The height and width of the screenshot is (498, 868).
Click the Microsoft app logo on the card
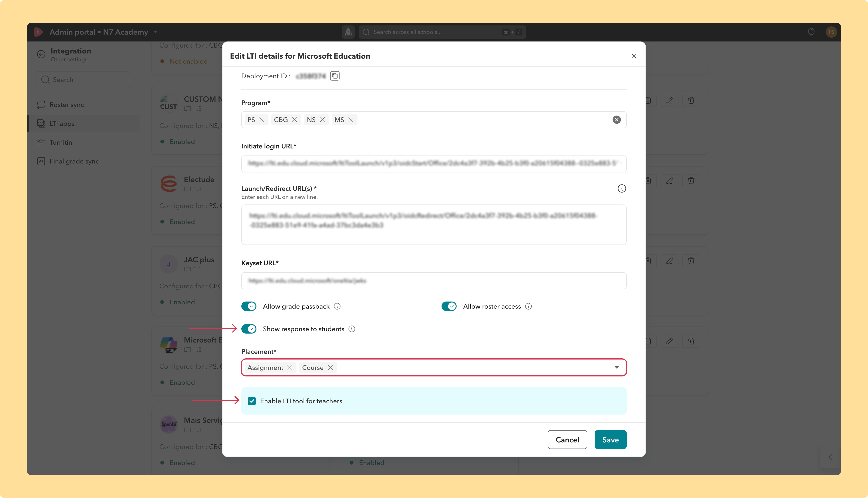pyautogui.click(x=169, y=344)
